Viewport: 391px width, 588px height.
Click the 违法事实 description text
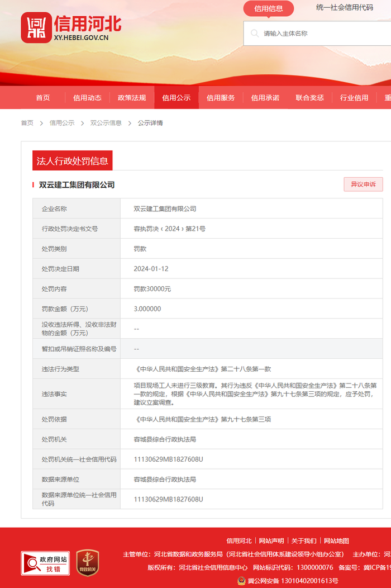tap(255, 393)
